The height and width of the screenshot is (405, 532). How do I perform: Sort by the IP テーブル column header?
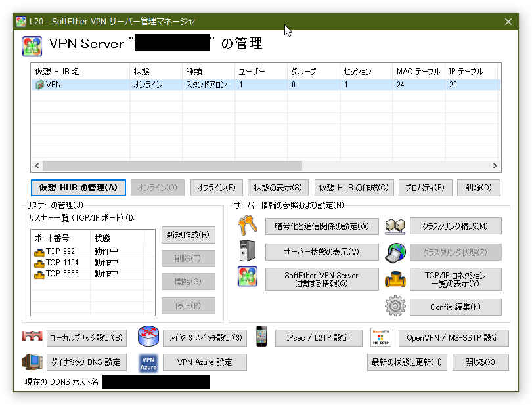coord(472,72)
